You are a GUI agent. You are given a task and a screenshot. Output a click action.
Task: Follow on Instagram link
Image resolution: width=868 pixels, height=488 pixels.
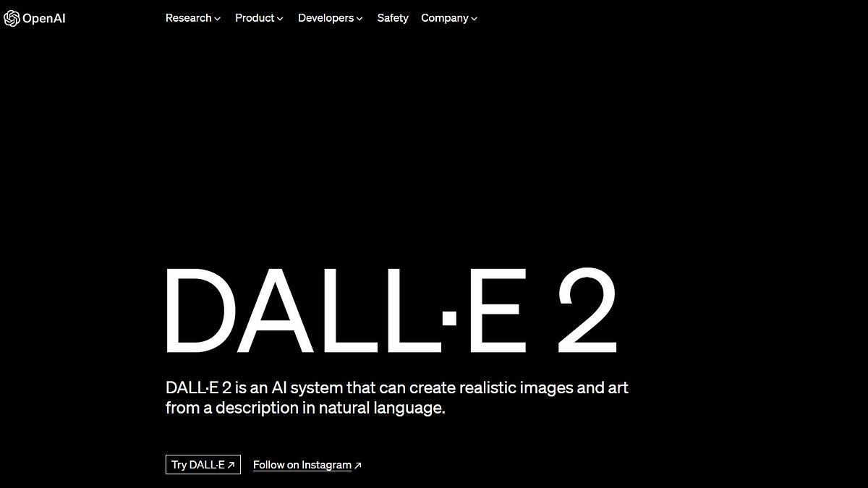point(307,465)
